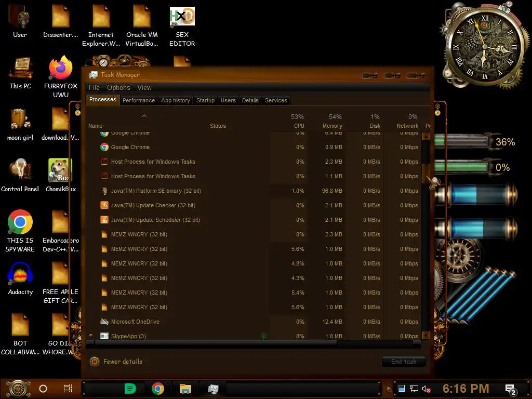Image resolution: width=532 pixels, height=399 pixels.
Task: Switch to the Users tab
Action: coord(228,100)
